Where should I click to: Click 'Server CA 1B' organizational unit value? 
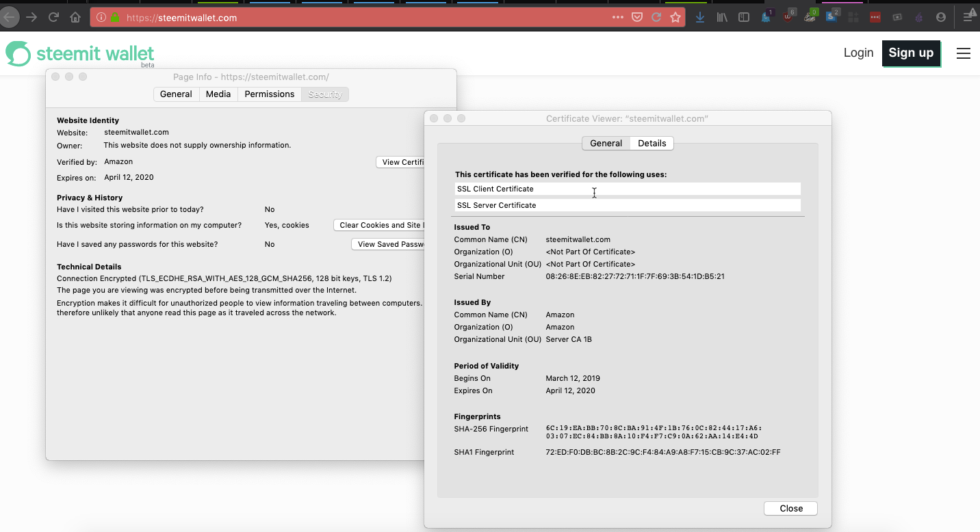pyautogui.click(x=569, y=340)
